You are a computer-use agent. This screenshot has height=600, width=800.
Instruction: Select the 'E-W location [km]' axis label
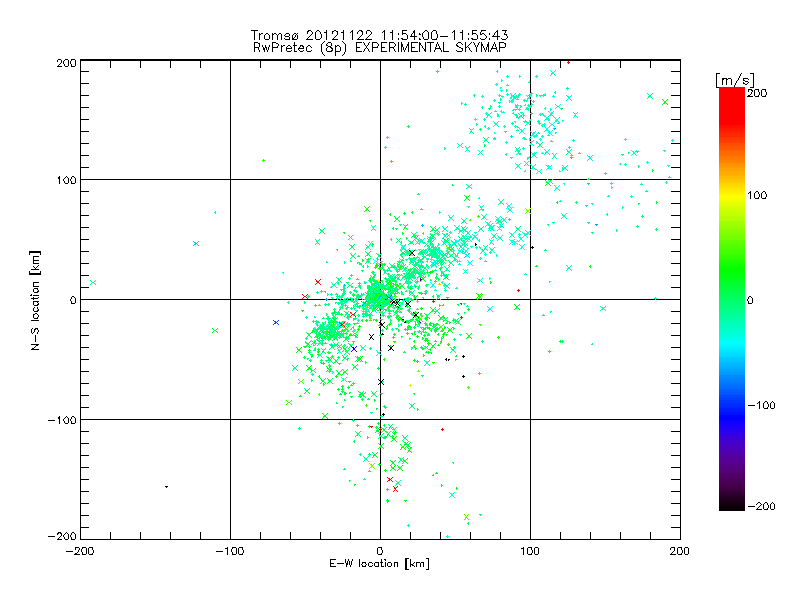[x=379, y=563]
